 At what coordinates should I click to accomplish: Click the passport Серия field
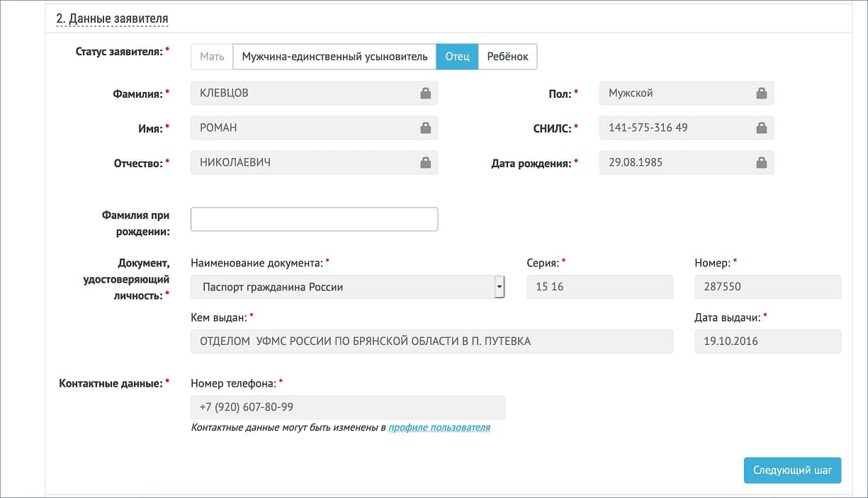click(x=599, y=288)
